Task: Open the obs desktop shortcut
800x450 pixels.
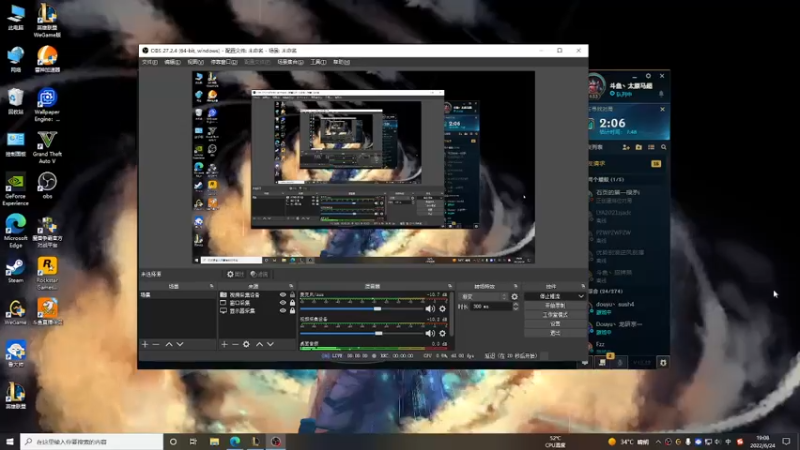Action: point(47,185)
